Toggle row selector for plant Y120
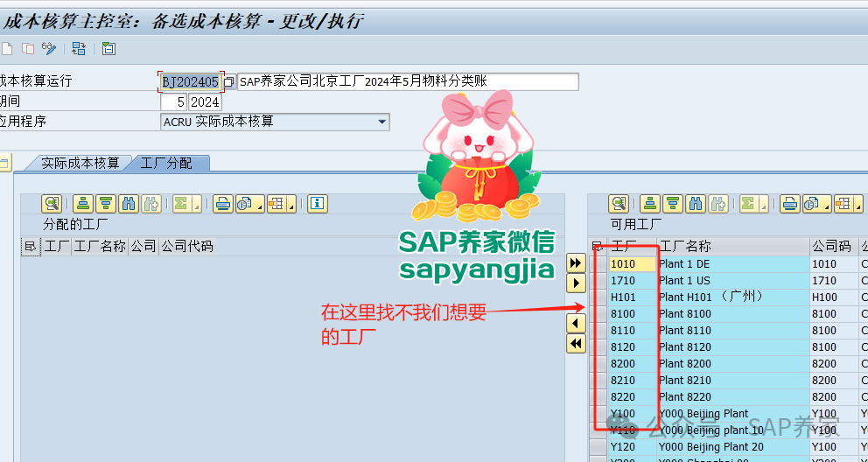 [598, 446]
